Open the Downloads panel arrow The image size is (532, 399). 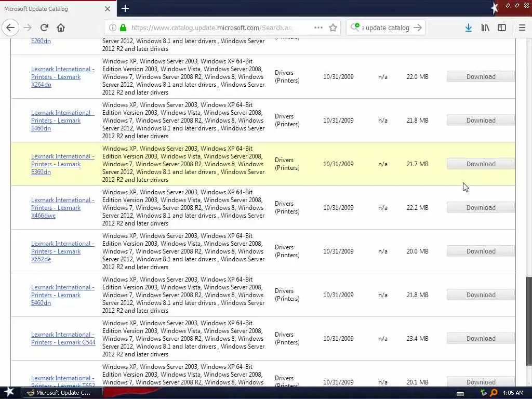tap(468, 28)
